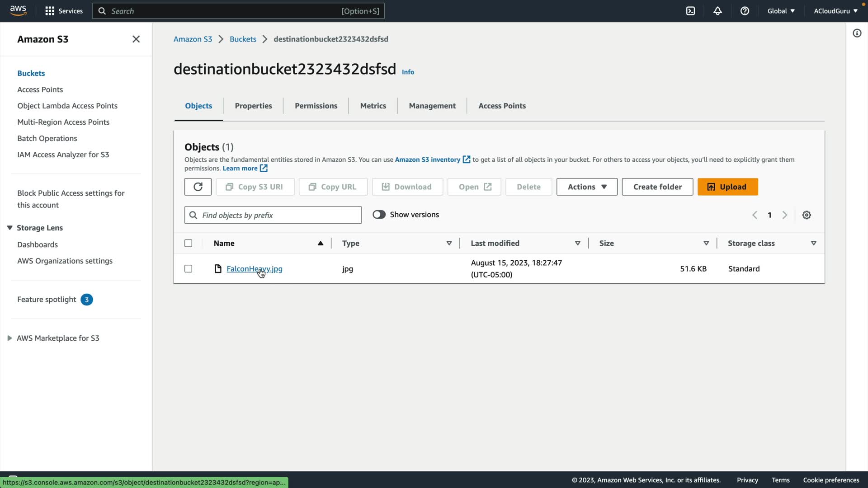Click the refresh objects icon button
Screen dimensions: 868x488
(x=198, y=187)
